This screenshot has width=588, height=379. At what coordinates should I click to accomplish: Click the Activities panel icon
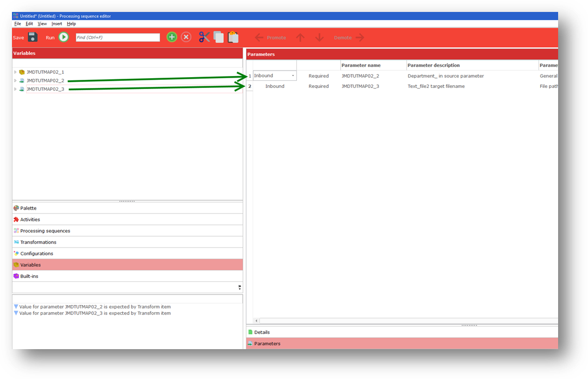pyautogui.click(x=16, y=219)
